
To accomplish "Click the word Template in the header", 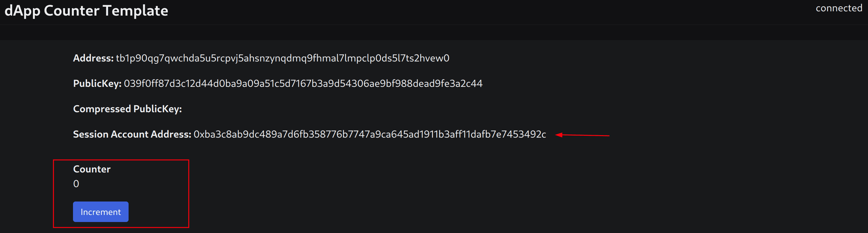I will [x=136, y=10].
